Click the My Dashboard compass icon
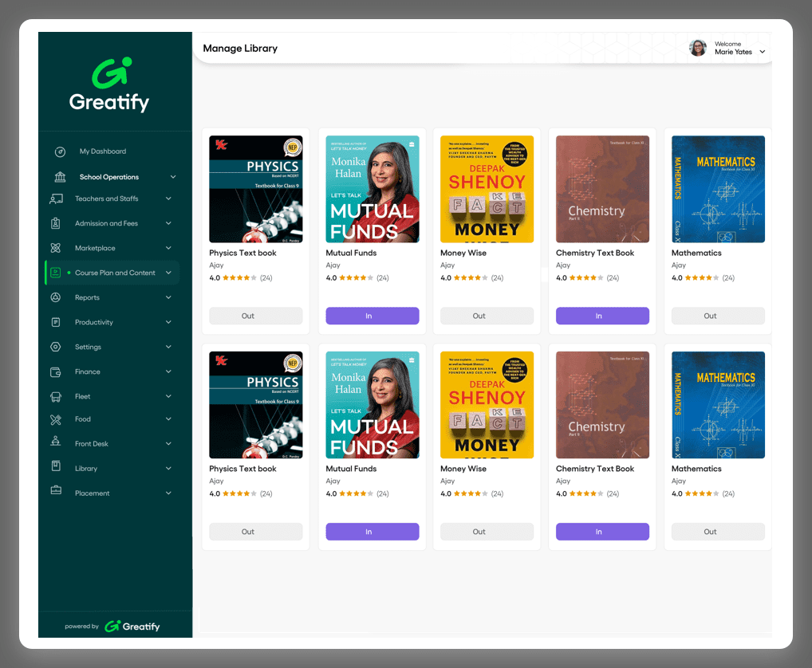Image resolution: width=812 pixels, height=668 pixels. (60, 151)
